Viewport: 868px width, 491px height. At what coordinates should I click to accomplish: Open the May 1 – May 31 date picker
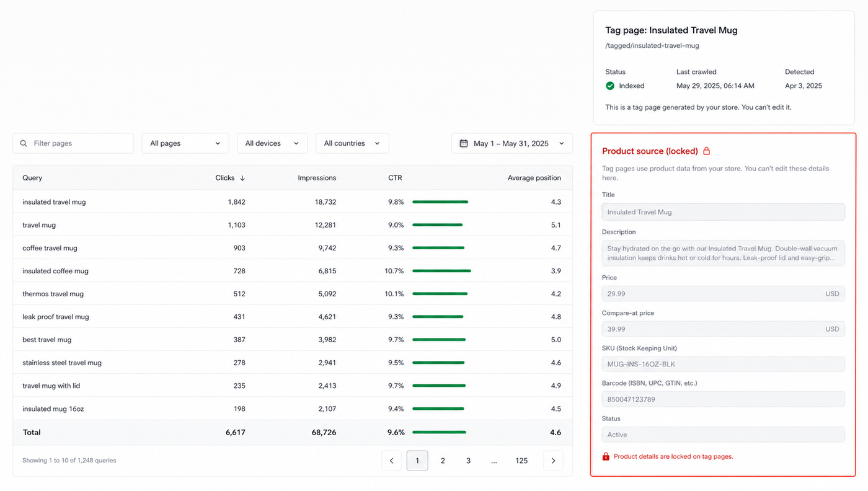coord(511,143)
